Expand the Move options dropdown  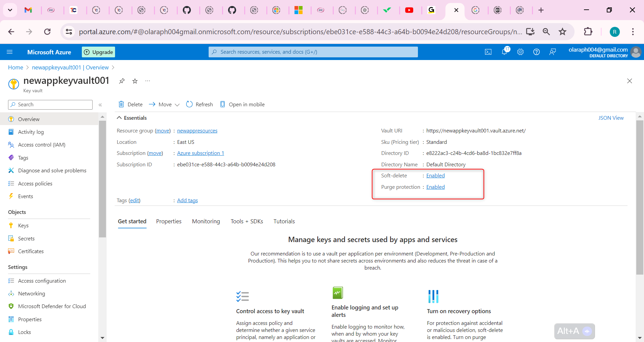(178, 104)
